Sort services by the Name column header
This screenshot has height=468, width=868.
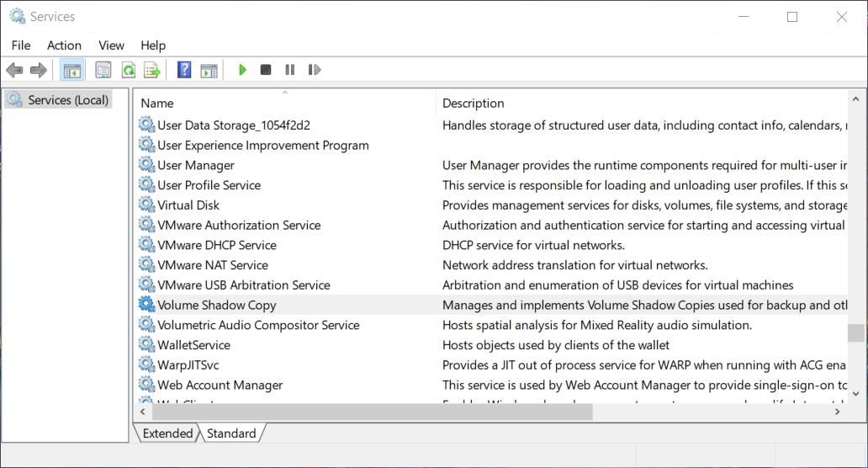(x=157, y=104)
